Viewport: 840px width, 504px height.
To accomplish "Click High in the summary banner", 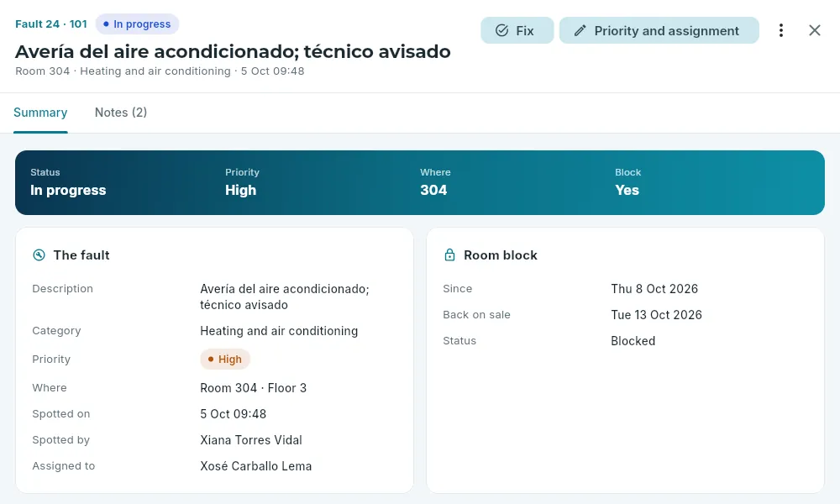I will pos(240,190).
